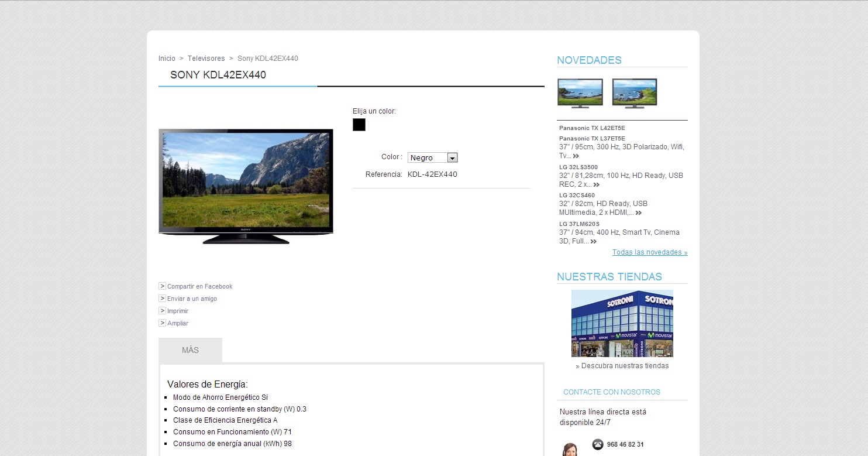868x456 pixels.
Task: Click the second TV thumbnail under Novedades
Action: (635, 94)
